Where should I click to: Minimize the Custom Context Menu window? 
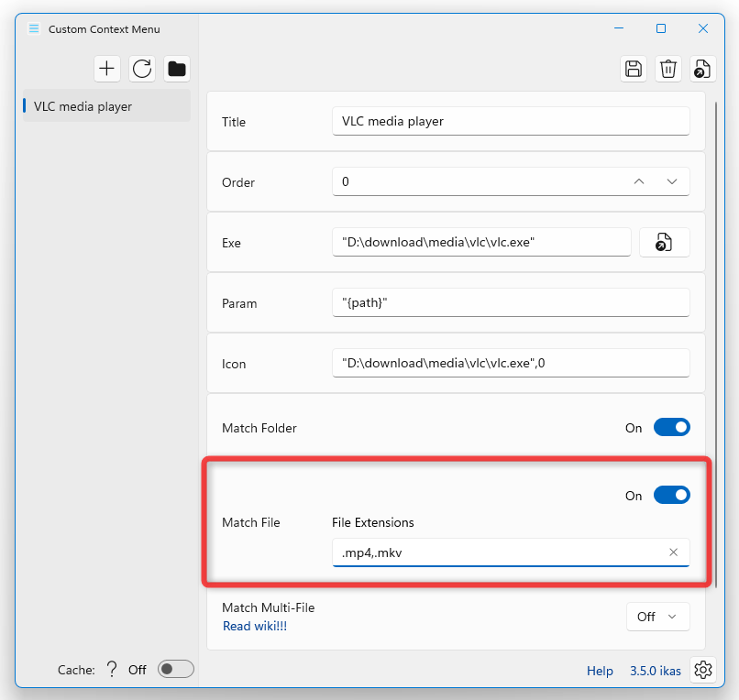619,28
